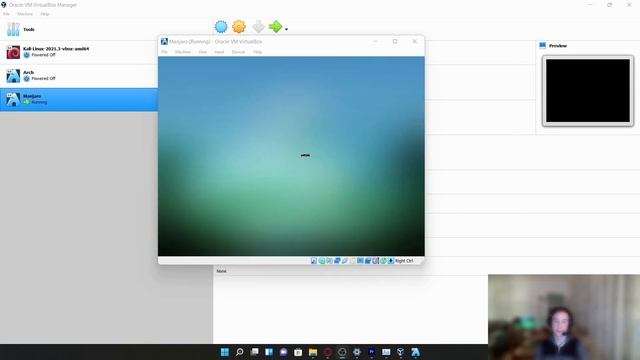Close the Manjaro VM window
This screenshot has height=360, width=640.
pos(414,41)
